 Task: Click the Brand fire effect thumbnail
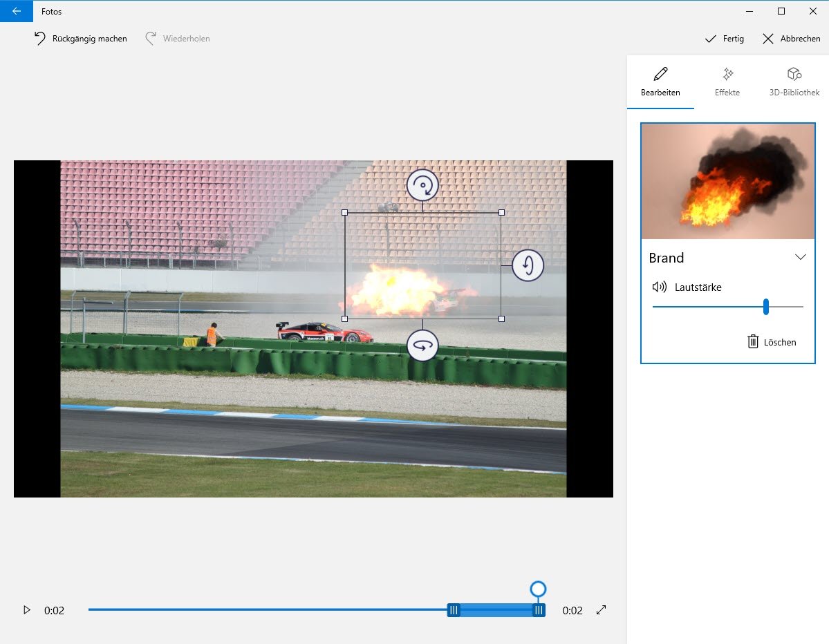tap(727, 182)
